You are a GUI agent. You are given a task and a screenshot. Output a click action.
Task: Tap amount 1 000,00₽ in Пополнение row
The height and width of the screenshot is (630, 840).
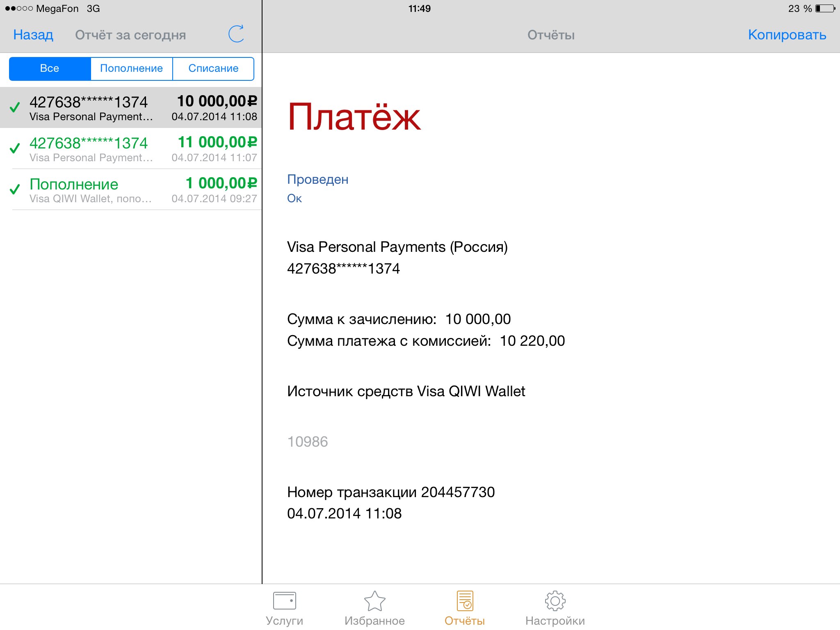(221, 183)
